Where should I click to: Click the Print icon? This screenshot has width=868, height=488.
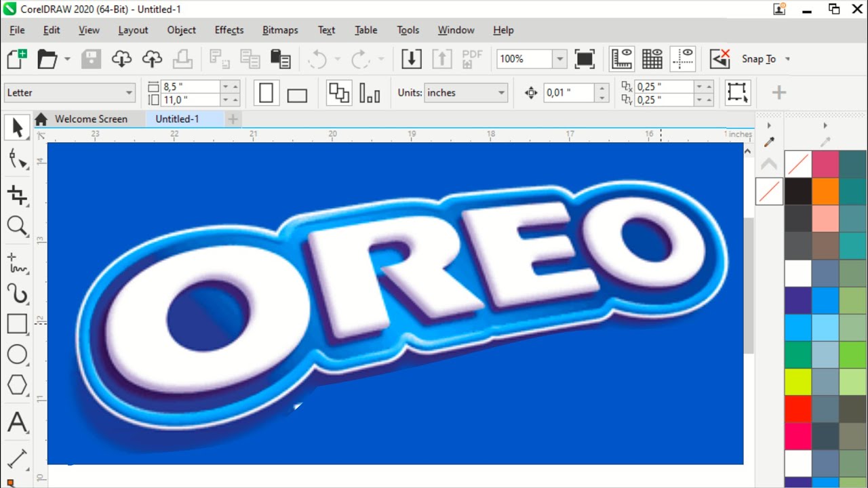click(x=182, y=59)
